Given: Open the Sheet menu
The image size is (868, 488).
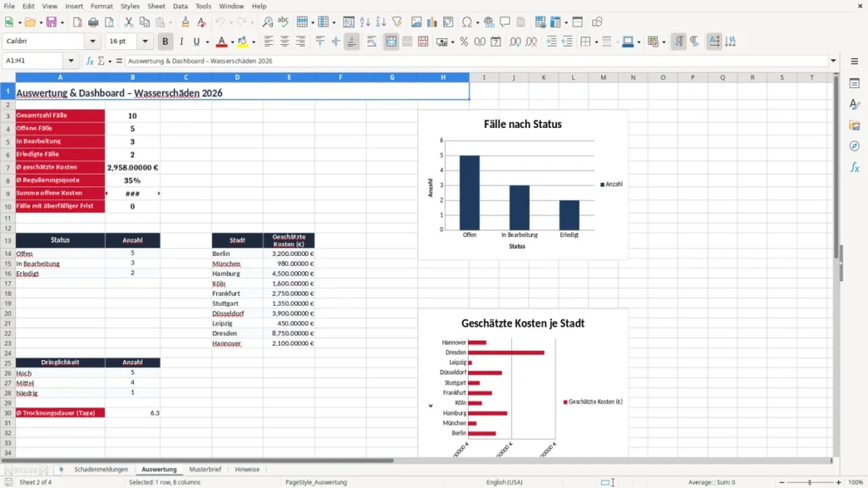Looking at the screenshot, I should 156,6.
